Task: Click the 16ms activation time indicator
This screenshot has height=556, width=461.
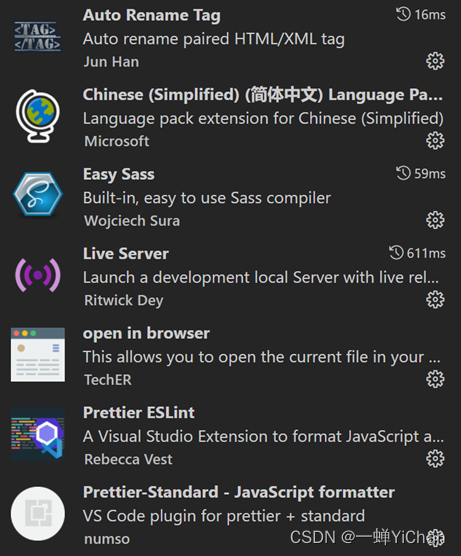Action: 421,15
